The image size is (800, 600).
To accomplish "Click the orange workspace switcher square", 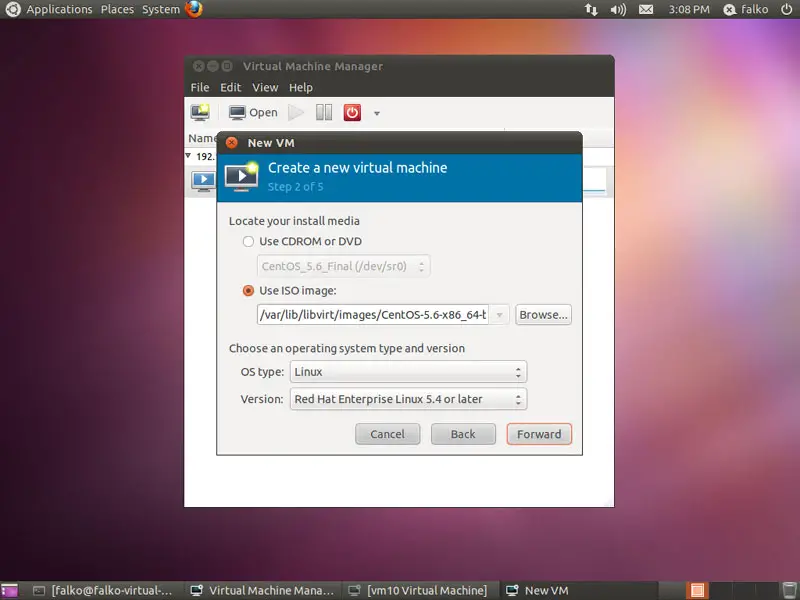I will point(697,590).
